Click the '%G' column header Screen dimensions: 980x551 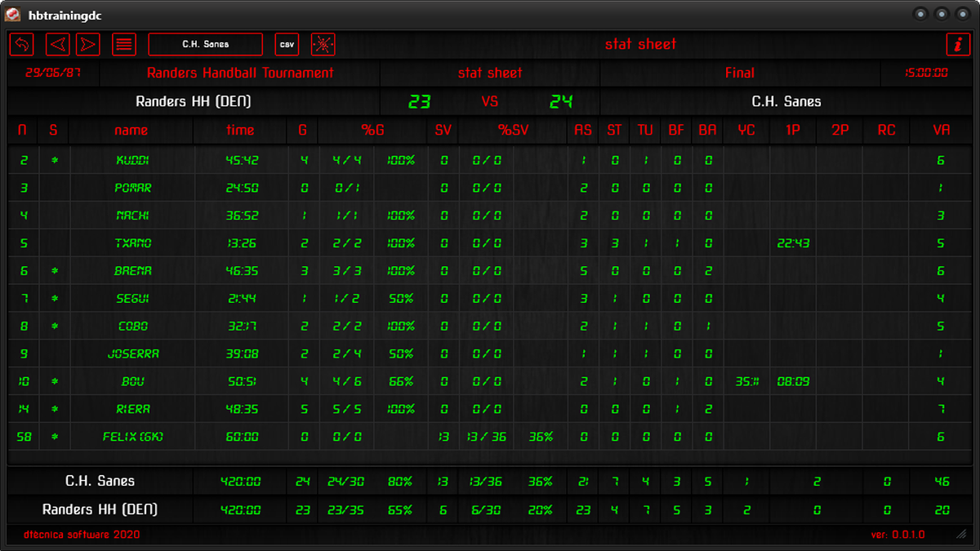pyautogui.click(x=372, y=130)
